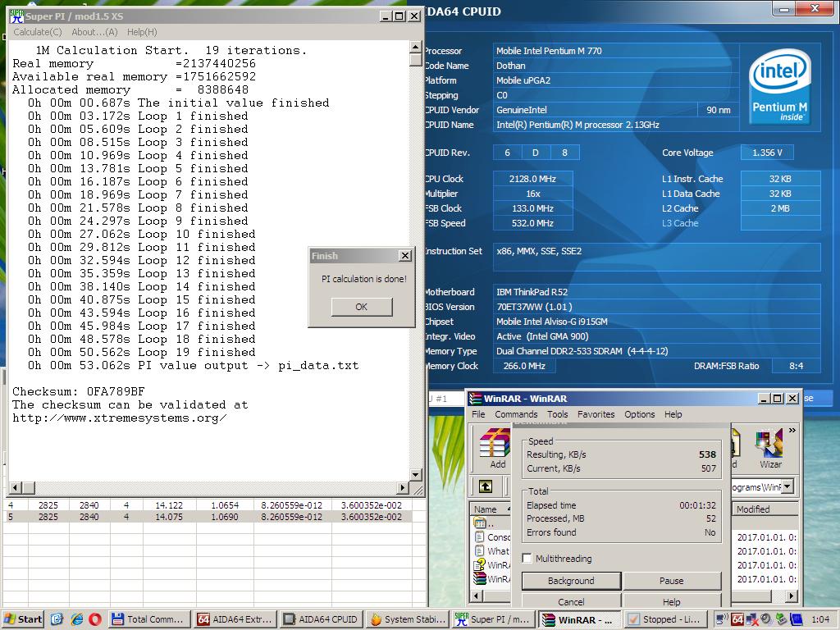Go up one folder in WinRAR
The image size is (840, 630).
(486, 486)
